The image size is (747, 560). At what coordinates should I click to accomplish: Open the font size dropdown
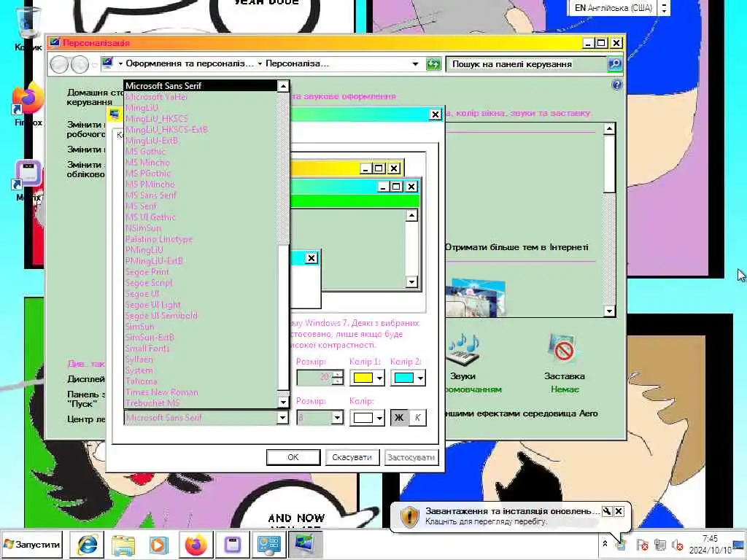[x=337, y=418]
